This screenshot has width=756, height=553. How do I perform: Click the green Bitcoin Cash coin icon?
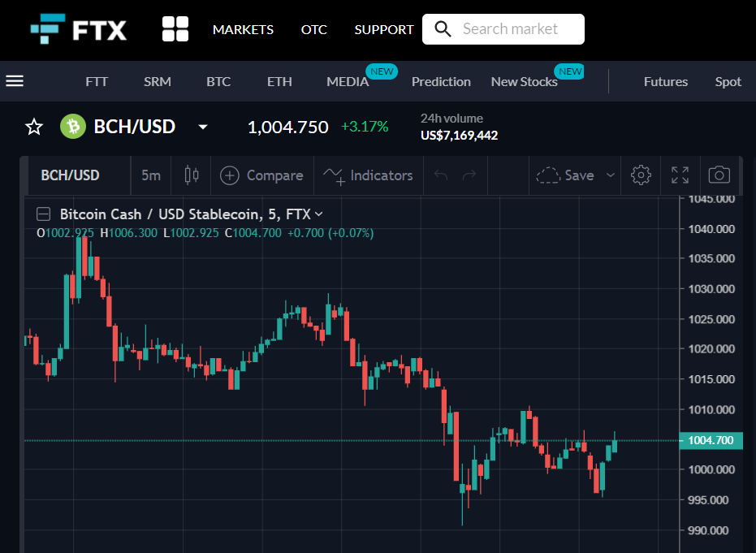coord(73,127)
